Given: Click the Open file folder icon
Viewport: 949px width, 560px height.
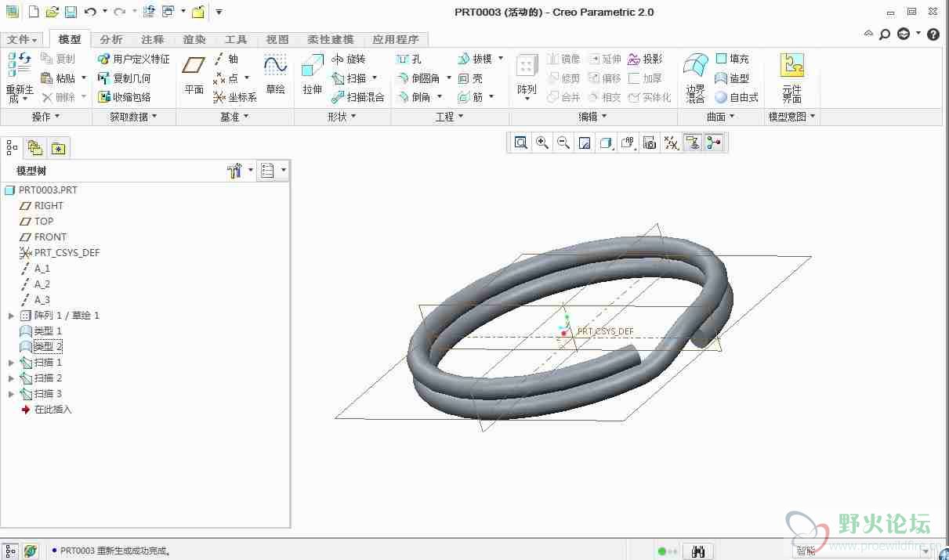Looking at the screenshot, I should (x=52, y=12).
